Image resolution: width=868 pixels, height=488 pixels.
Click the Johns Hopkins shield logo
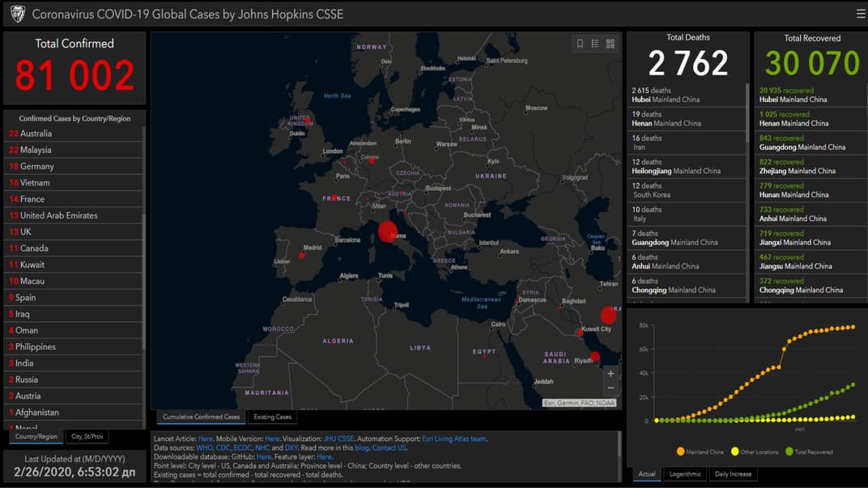tap(17, 14)
